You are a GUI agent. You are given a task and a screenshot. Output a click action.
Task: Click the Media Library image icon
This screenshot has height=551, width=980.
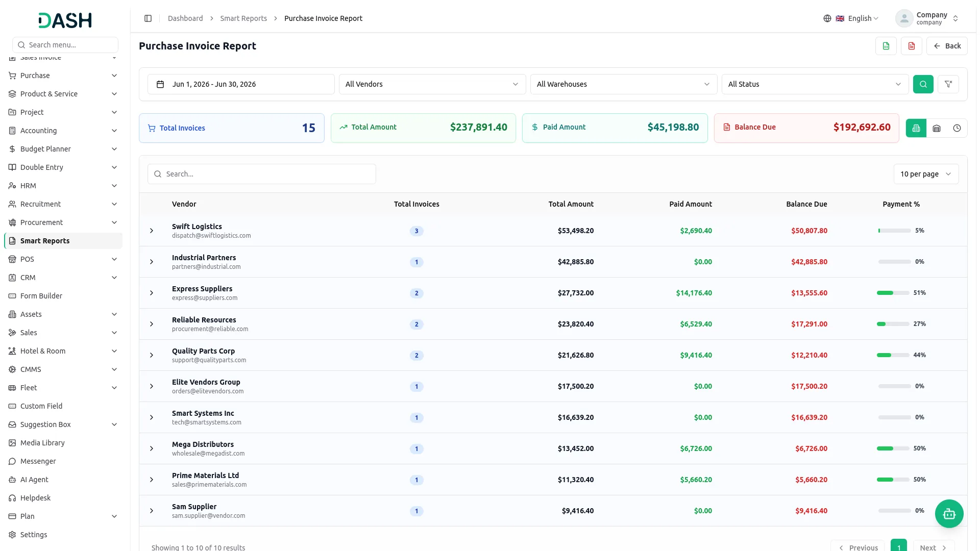(12, 443)
